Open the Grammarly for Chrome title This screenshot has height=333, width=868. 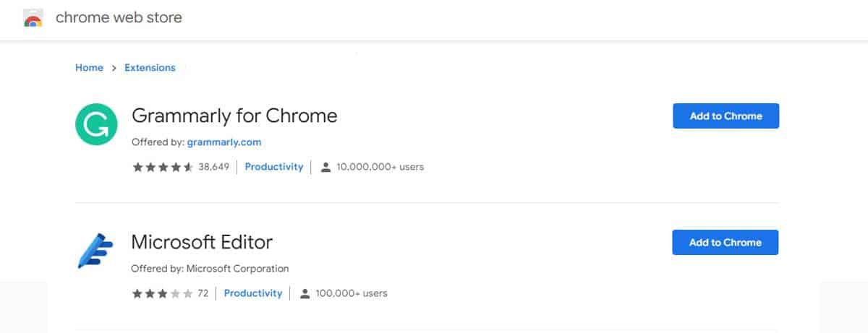(234, 116)
